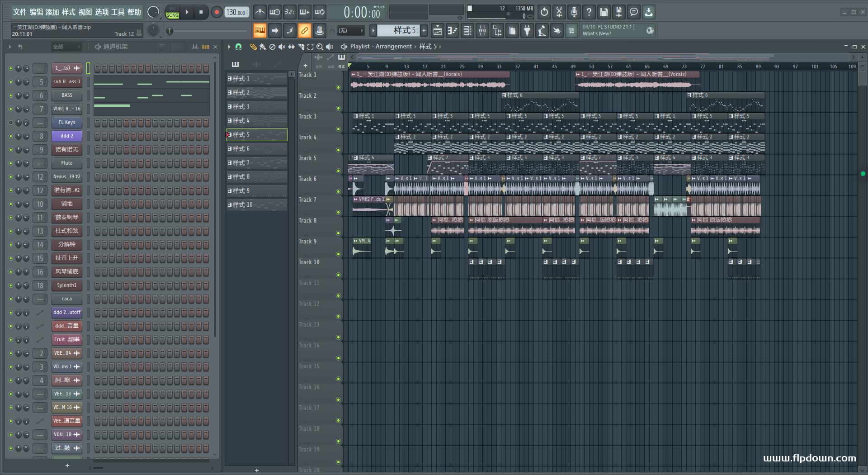The height and width of the screenshot is (475, 868).
Task: Click the shopping cart icon
Action: click(572, 31)
